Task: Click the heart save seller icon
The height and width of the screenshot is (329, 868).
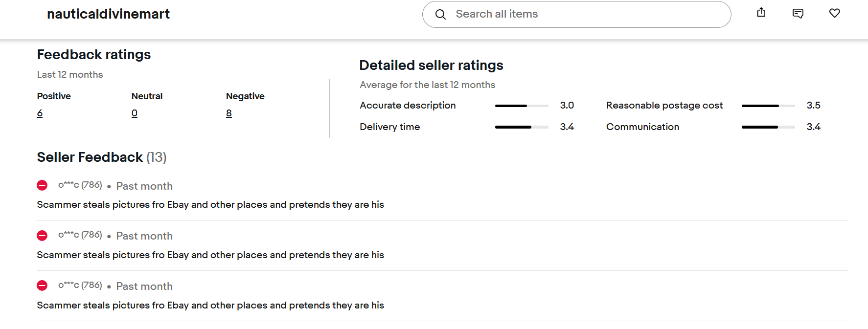Action: (x=835, y=13)
